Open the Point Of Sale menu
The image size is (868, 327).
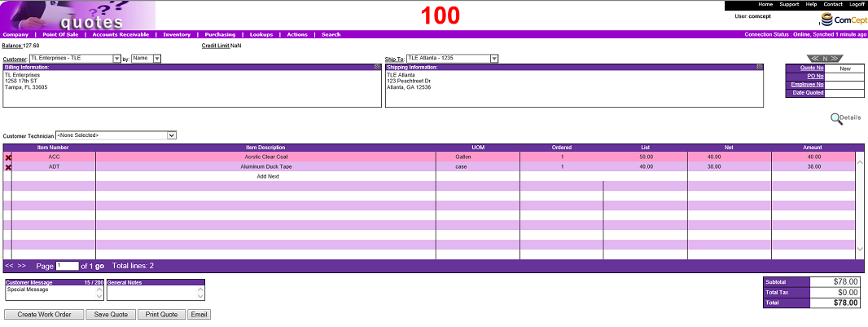pos(61,35)
